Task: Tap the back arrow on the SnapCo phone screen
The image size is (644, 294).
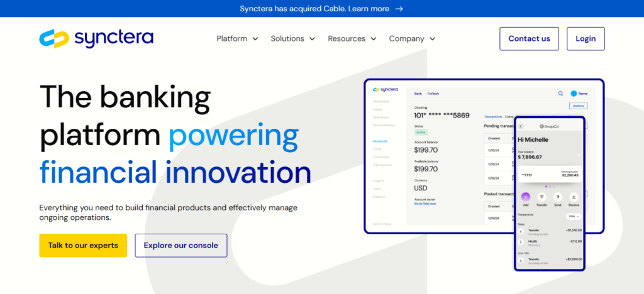Action: pos(521,126)
